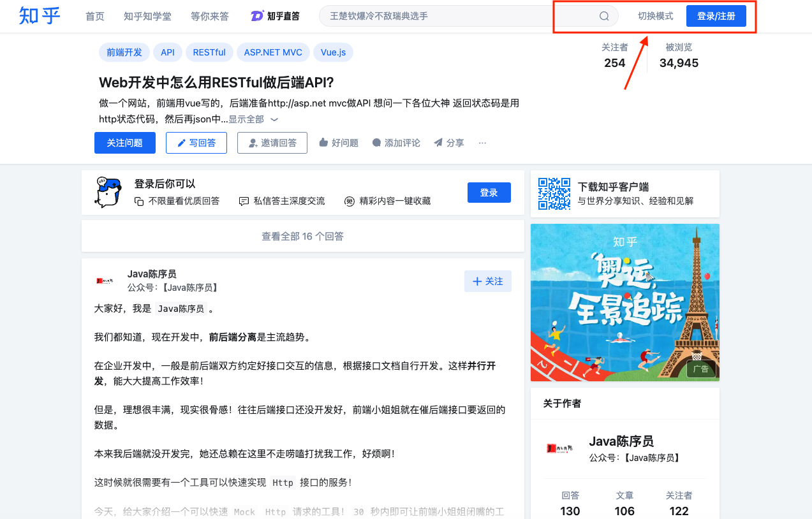Click the 邀请回答 button
Screen dimensions: 812x519
(x=272, y=143)
